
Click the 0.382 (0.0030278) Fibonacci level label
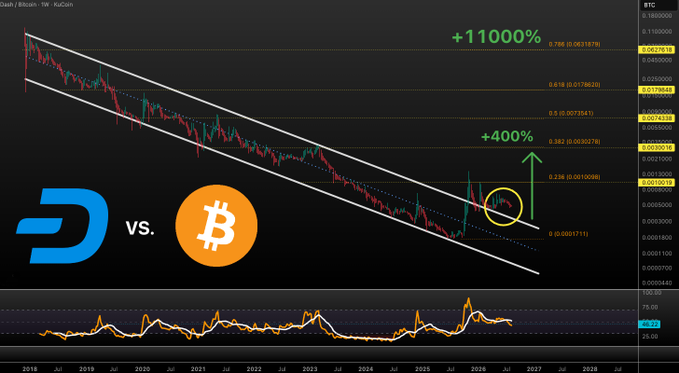574,142
